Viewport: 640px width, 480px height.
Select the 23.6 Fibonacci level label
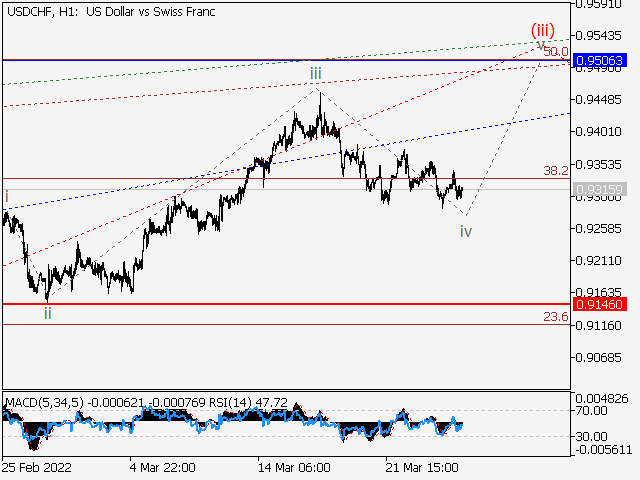pyautogui.click(x=556, y=316)
